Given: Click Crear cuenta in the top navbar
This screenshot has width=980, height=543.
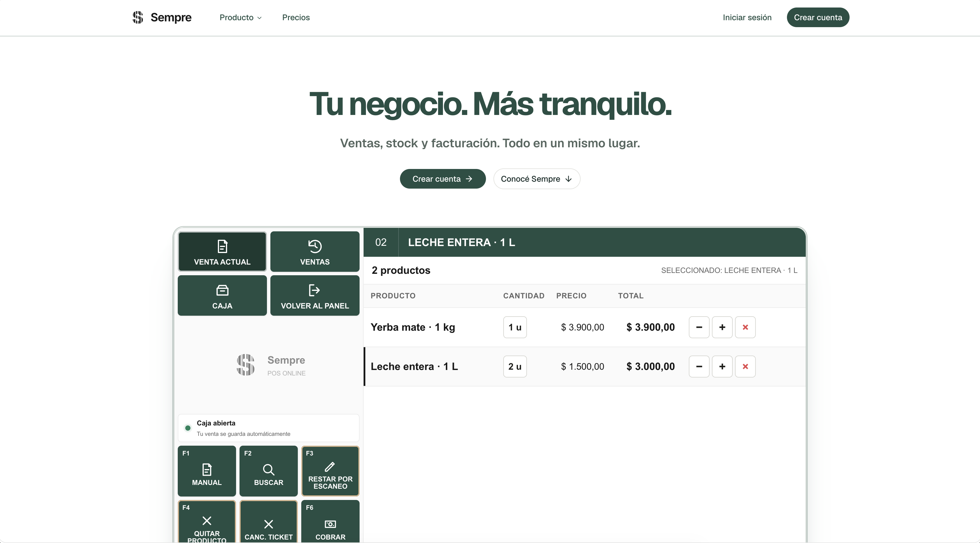Looking at the screenshot, I should pyautogui.click(x=818, y=18).
